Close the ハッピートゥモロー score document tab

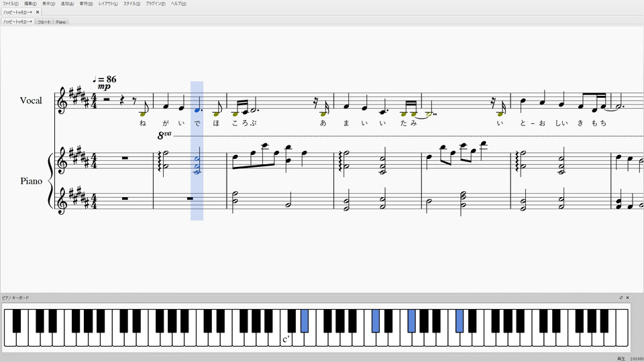(38, 12)
